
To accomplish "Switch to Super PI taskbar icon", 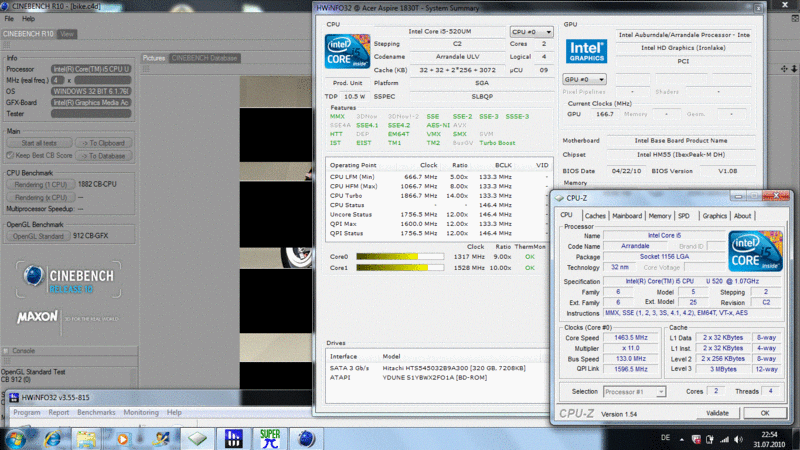I will pyautogui.click(x=270, y=439).
